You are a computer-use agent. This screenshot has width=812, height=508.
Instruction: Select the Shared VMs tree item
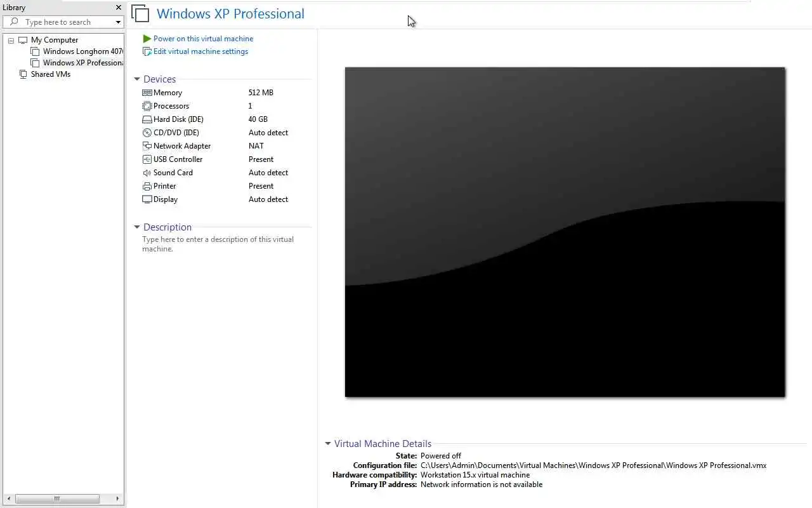(x=51, y=74)
